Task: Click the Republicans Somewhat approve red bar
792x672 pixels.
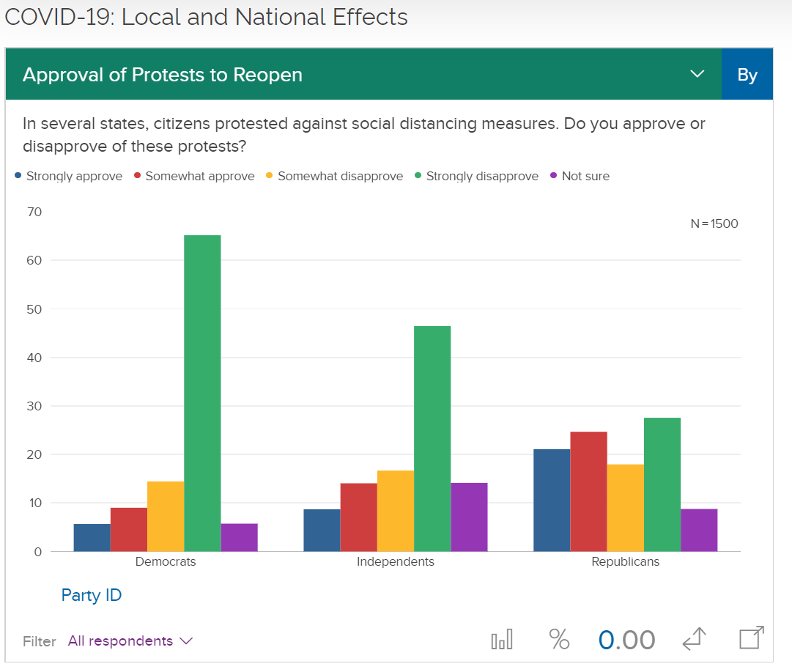Action: click(588, 491)
